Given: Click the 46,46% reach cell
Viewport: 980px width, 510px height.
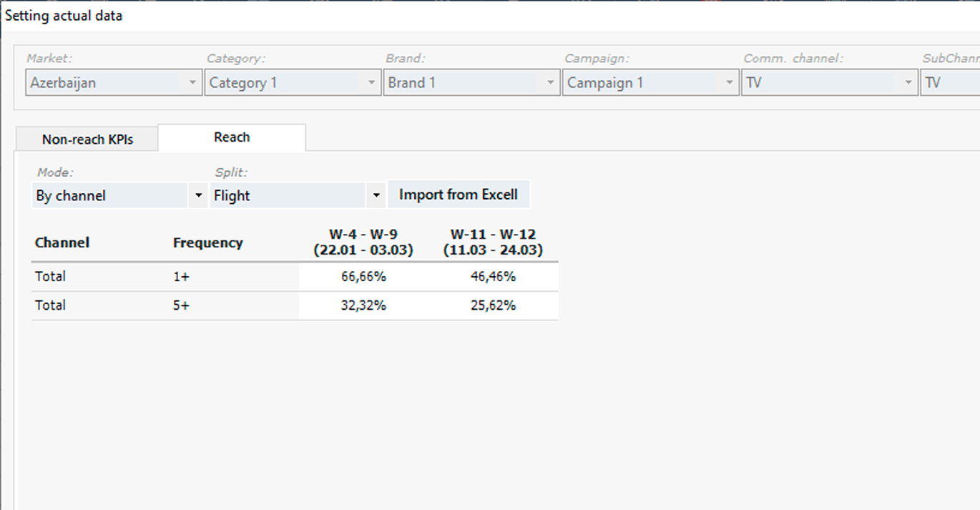Looking at the screenshot, I should point(493,277).
